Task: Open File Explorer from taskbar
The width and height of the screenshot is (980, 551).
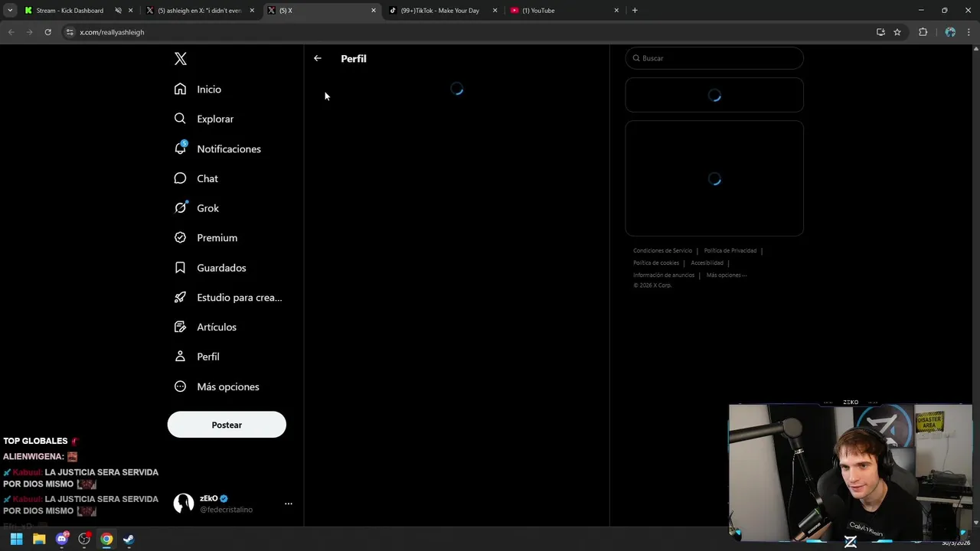Action: [39, 539]
